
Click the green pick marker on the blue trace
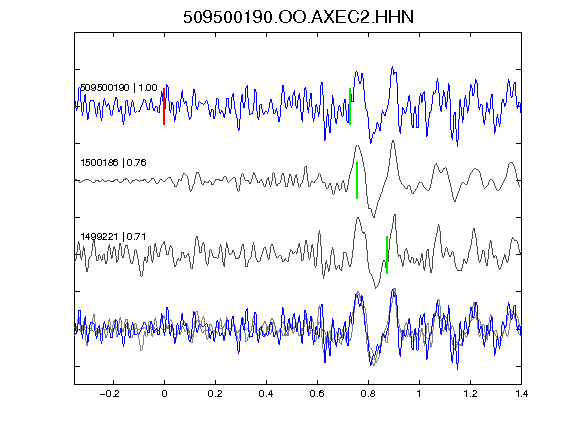coord(350,107)
